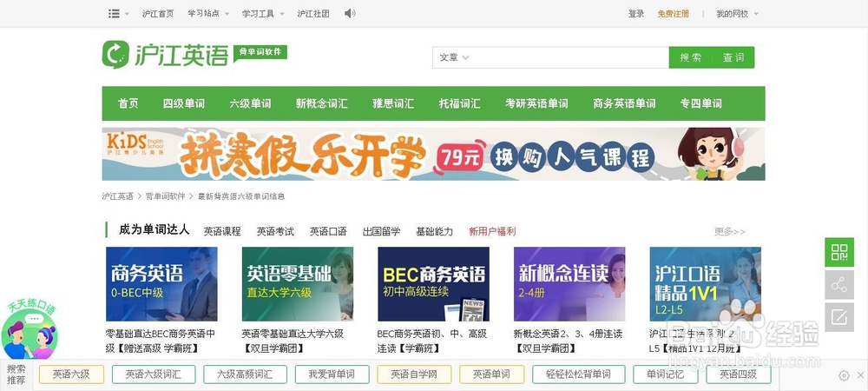Select 考研英语单词 navigation item
This screenshot has height=391, width=868.
click(536, 103)
